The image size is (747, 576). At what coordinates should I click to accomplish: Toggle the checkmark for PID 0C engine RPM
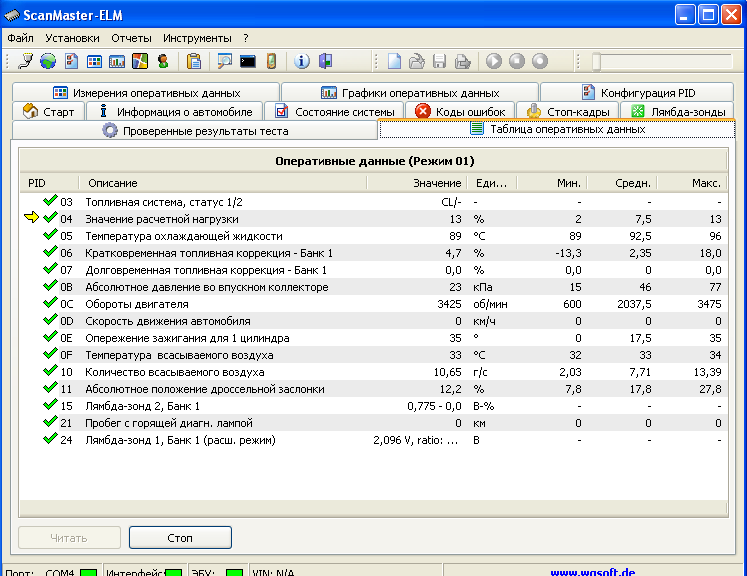(51, 304)
